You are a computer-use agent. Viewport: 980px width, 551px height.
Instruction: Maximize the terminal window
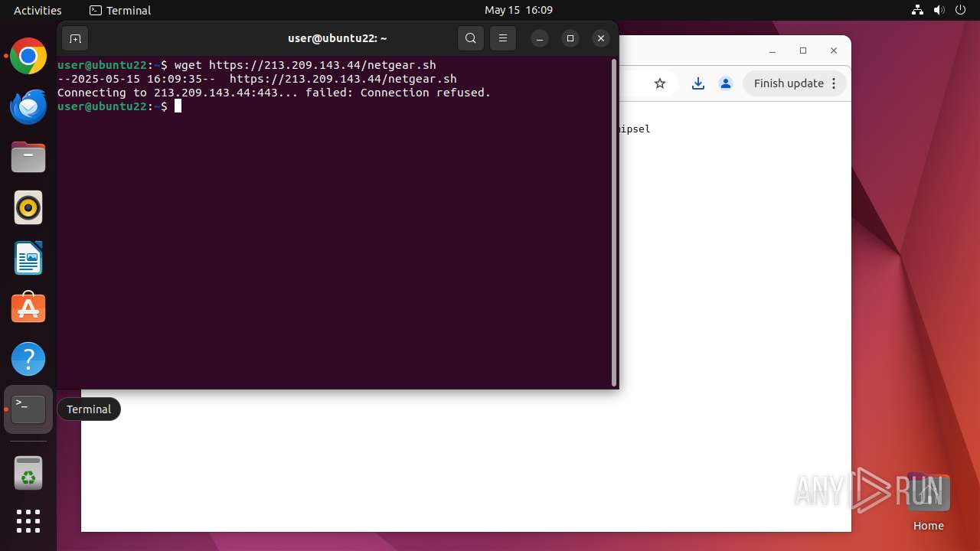(570, 38)
